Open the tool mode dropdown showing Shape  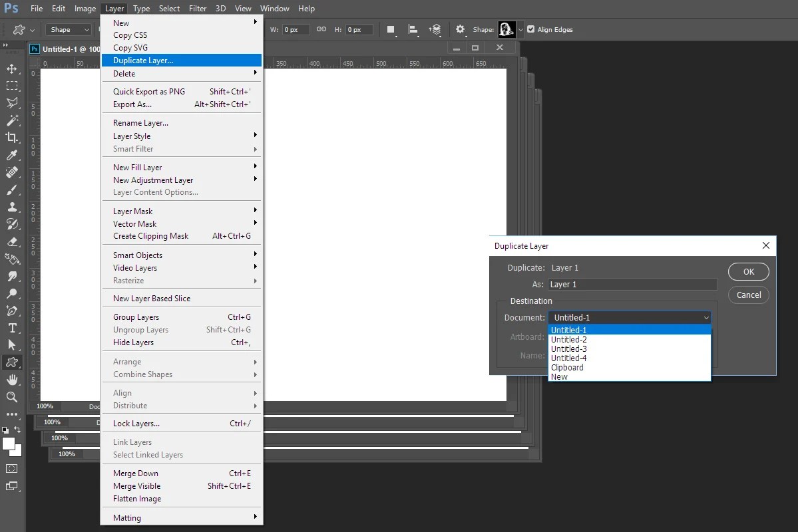(68, 29)
